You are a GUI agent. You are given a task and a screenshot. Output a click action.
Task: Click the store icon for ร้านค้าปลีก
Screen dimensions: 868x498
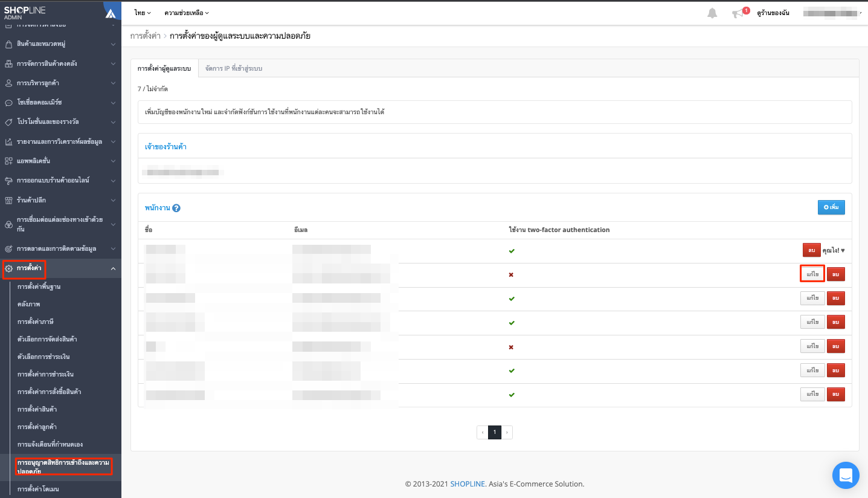(8, 200)
